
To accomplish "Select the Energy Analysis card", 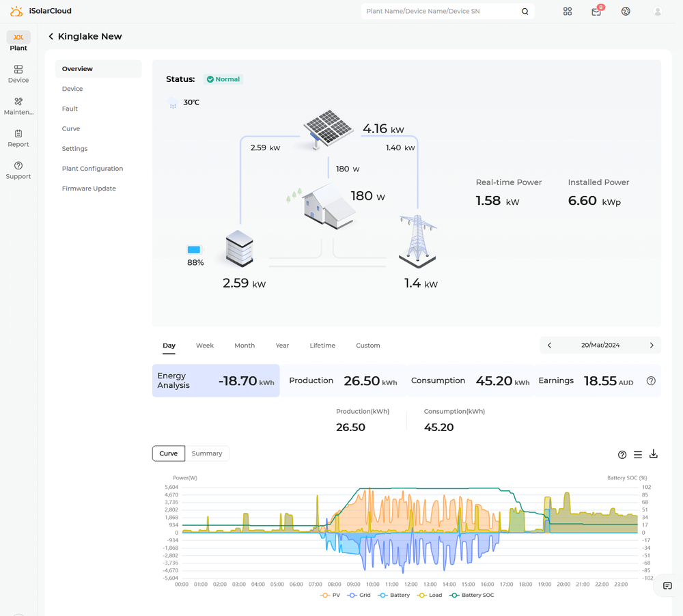I will [x=216, y=381].
